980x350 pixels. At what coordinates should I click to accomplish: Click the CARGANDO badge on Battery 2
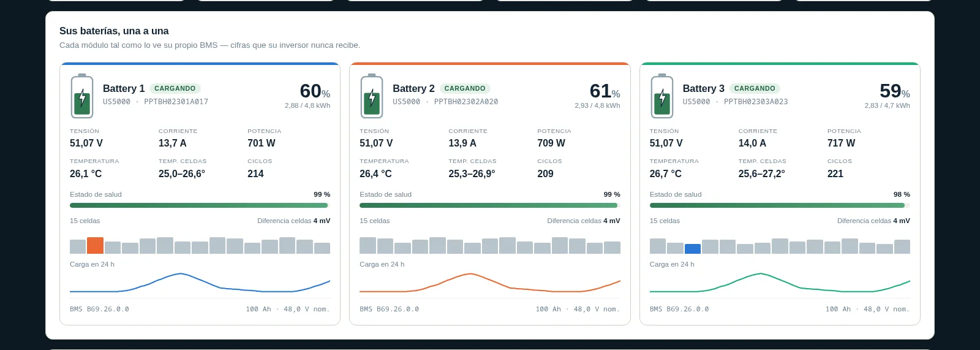point(465,88)
